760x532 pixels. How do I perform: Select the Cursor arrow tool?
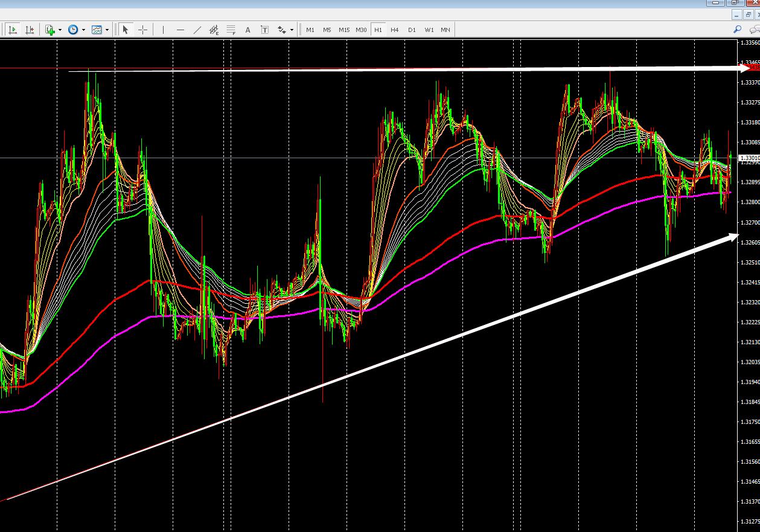pos(126,30)
